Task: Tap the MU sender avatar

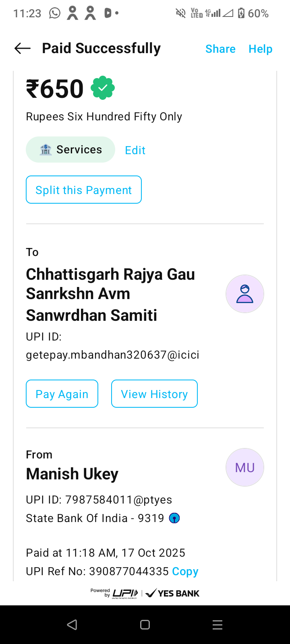Action: pos(244,467)
